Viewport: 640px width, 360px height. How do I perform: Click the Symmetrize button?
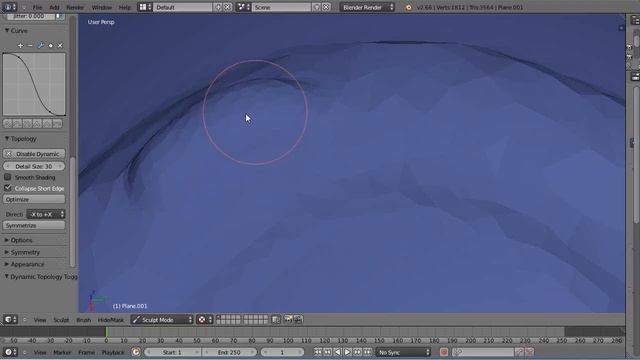[34, 225]
